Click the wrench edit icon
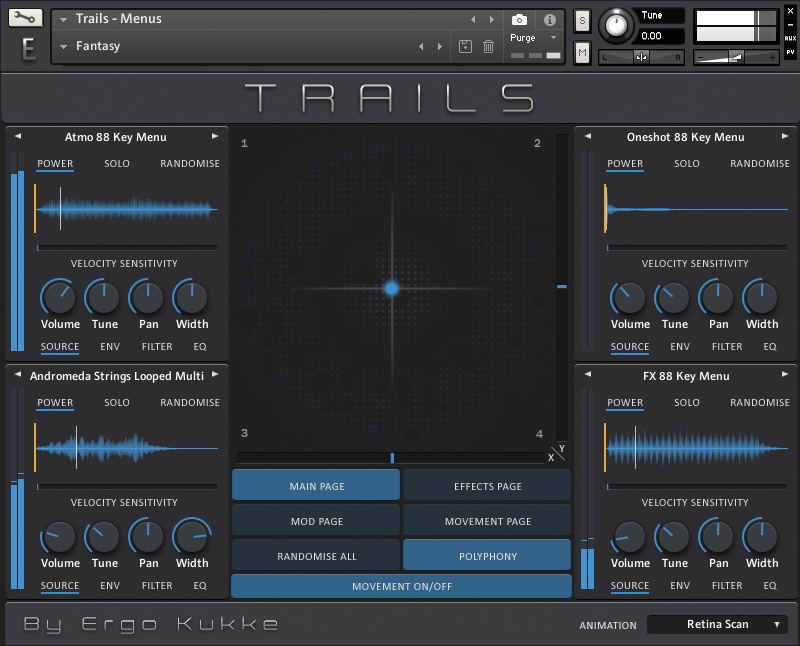800x646 pixels. tap(27, 17)
